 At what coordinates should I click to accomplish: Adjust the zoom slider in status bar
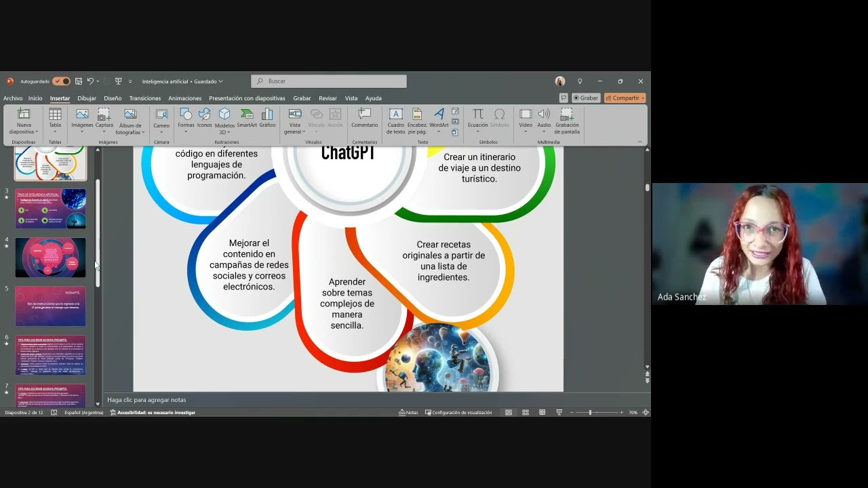pos(590,412)
